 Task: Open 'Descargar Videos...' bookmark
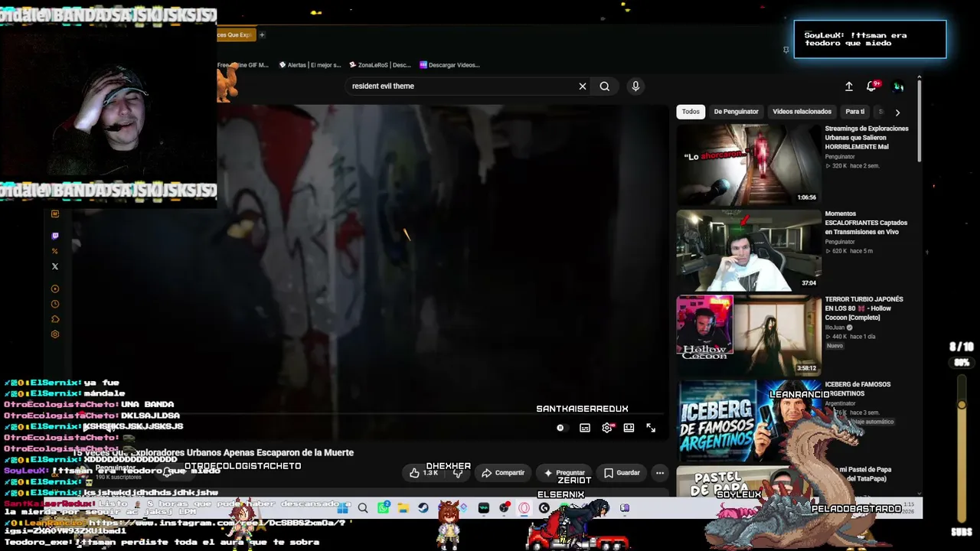pos(449,65)
